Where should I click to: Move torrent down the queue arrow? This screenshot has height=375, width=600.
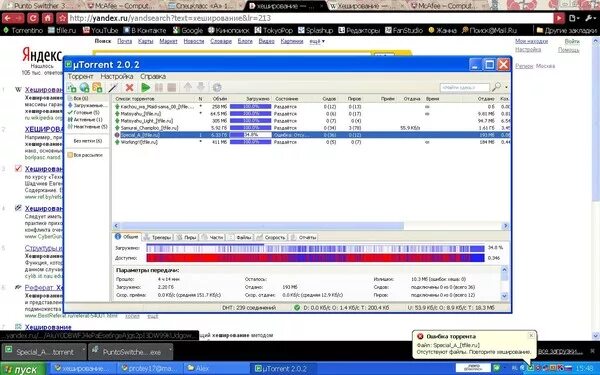tap(201, 88)
